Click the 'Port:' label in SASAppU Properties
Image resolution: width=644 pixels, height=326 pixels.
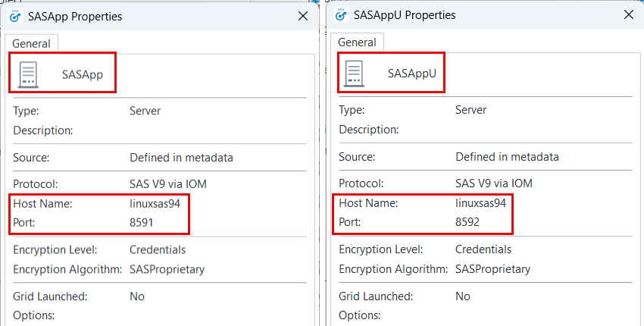[350, 222]
